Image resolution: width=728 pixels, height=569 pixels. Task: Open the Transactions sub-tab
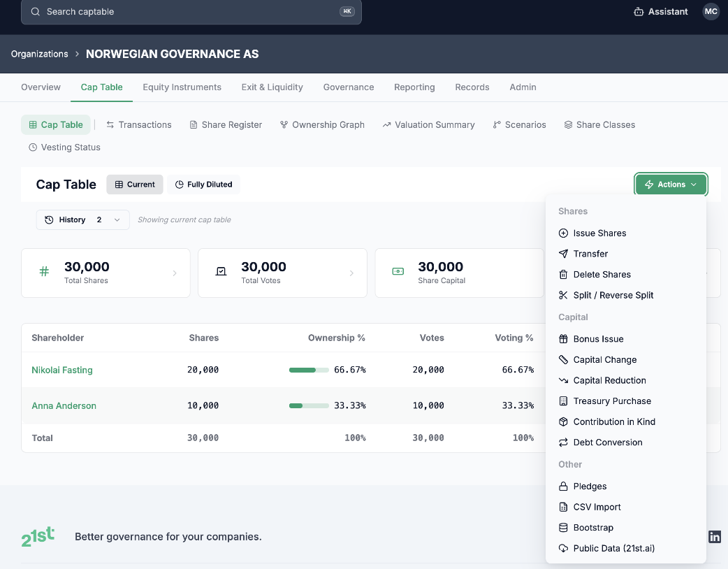[139, 125]
